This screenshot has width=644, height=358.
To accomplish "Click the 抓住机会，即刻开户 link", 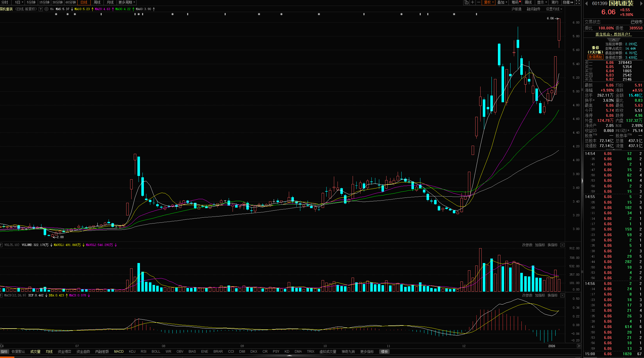I will click(x=613, y=34).
